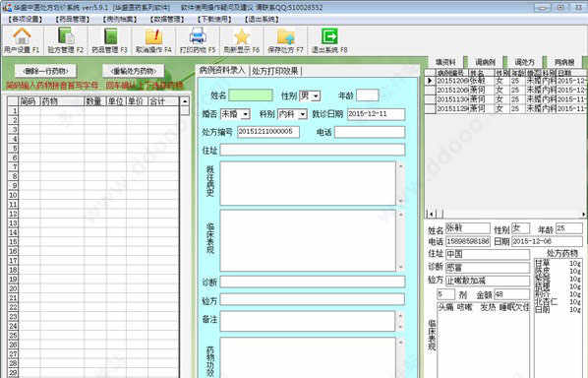Click the empty 电话 field in form
588x378 pixels.
point(370,132)
